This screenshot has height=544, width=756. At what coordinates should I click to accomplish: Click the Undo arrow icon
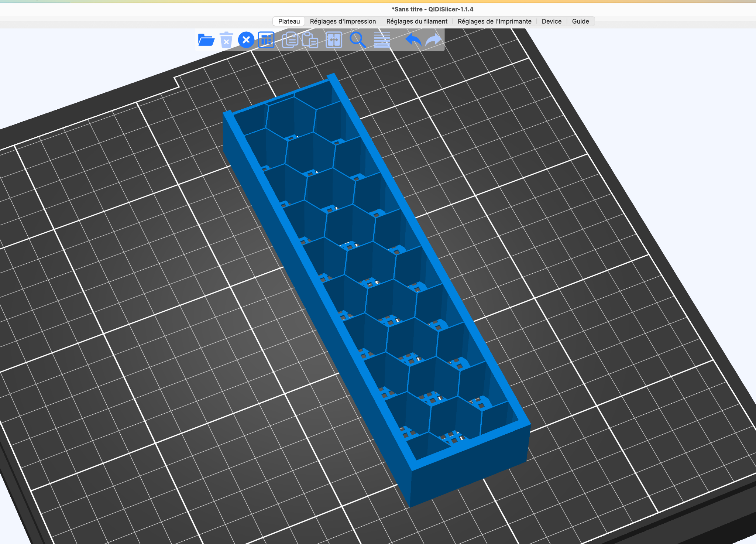click(413, 40)
